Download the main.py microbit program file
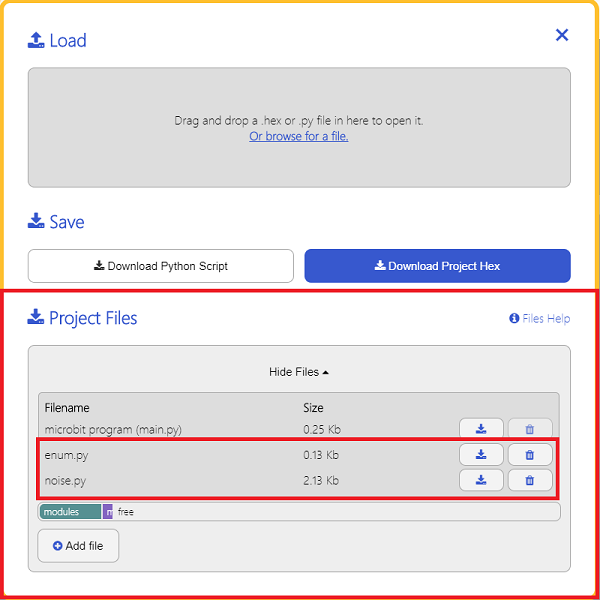The image size is (600, 600). (x=481, y=429)
